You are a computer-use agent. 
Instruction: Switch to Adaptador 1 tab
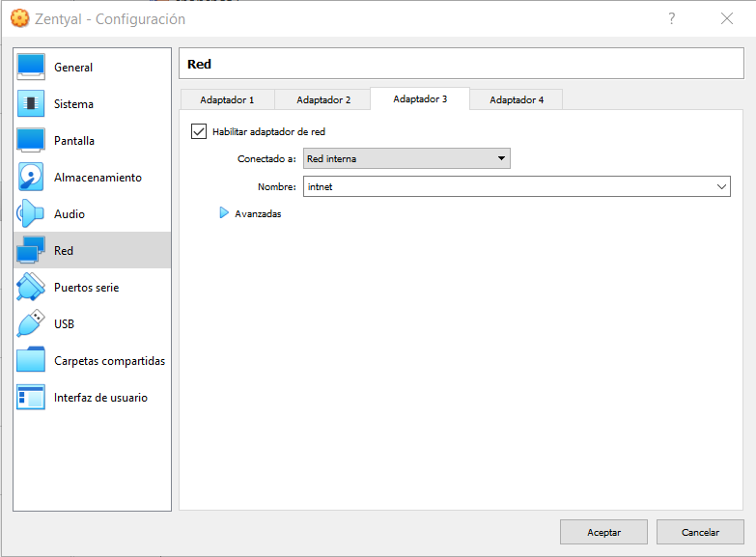coord(228,99)
